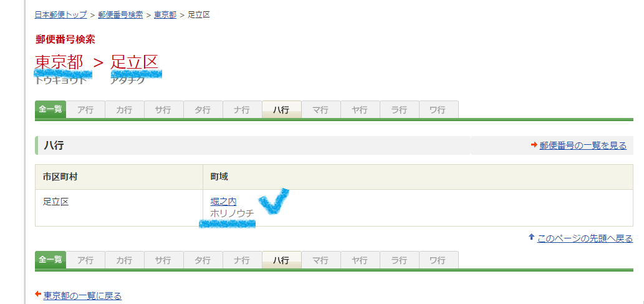Open the 郵便番号の一覧を見る link text

point(583,145)
